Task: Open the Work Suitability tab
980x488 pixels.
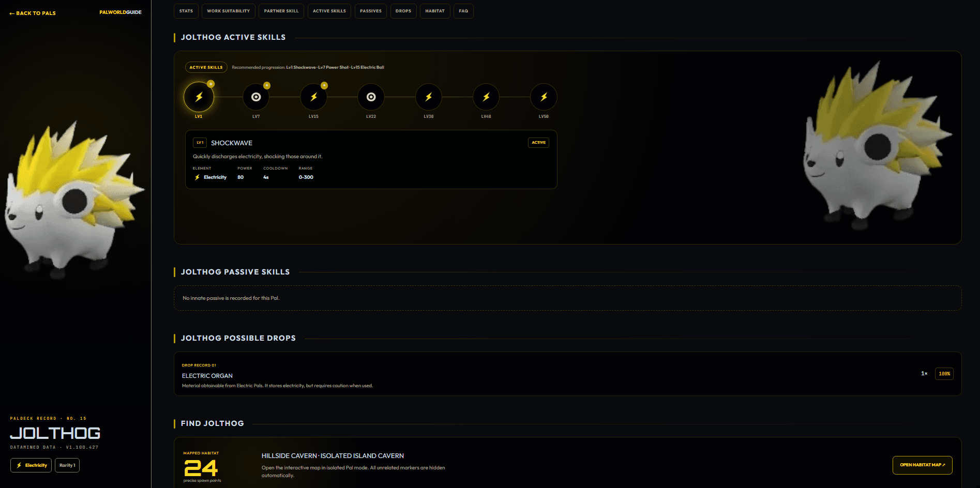Action: pyautogui.click(x=228, y=11)
